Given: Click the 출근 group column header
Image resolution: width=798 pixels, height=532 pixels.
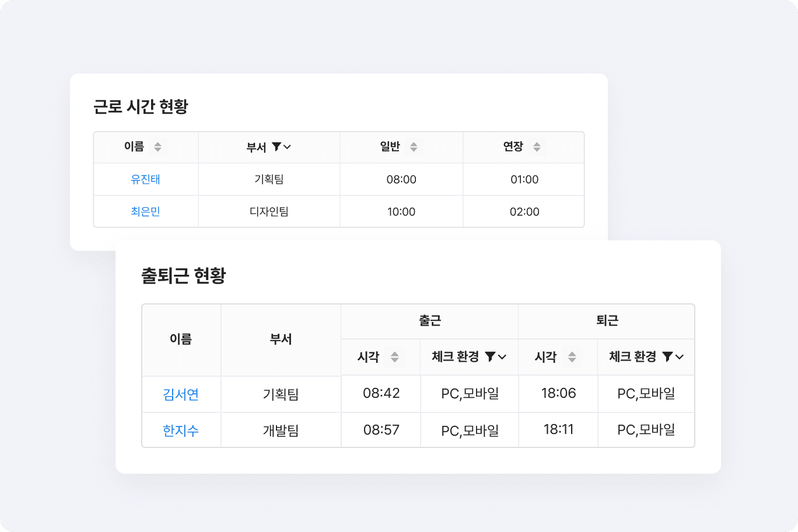Looking at the screenshot, I should pyautogui.click(x=430, y=321).
